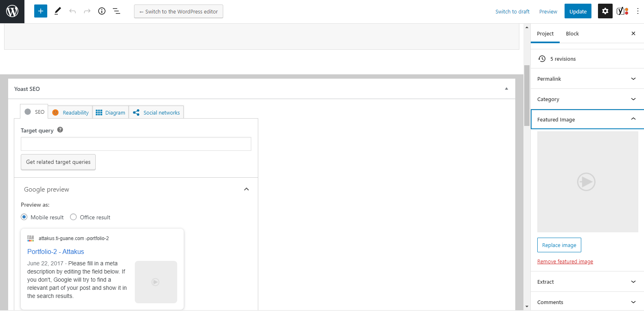Switch to the Block tab
This screenshot has height=311, width=644.
572,33
